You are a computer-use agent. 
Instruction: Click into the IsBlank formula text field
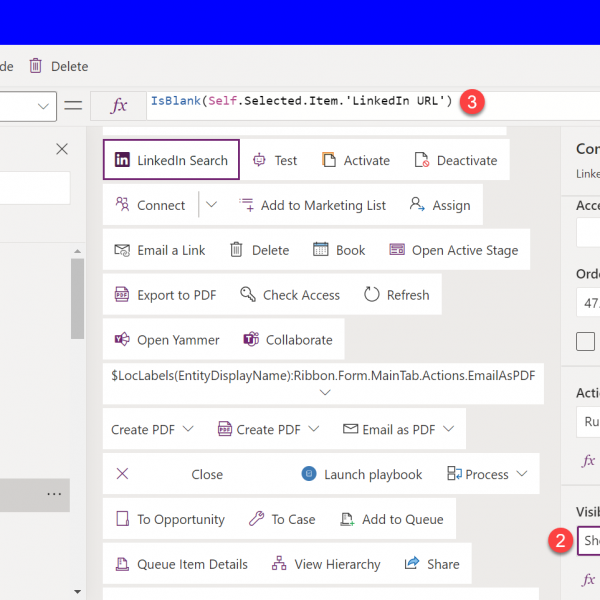point(301,101)
